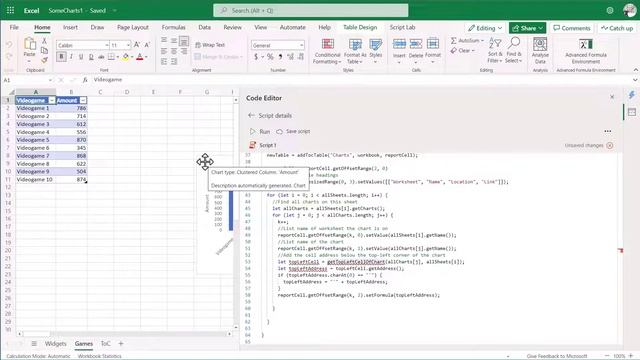Open Conditional Formatting
The width and height of the screenshot is (640, 360).
327,51
